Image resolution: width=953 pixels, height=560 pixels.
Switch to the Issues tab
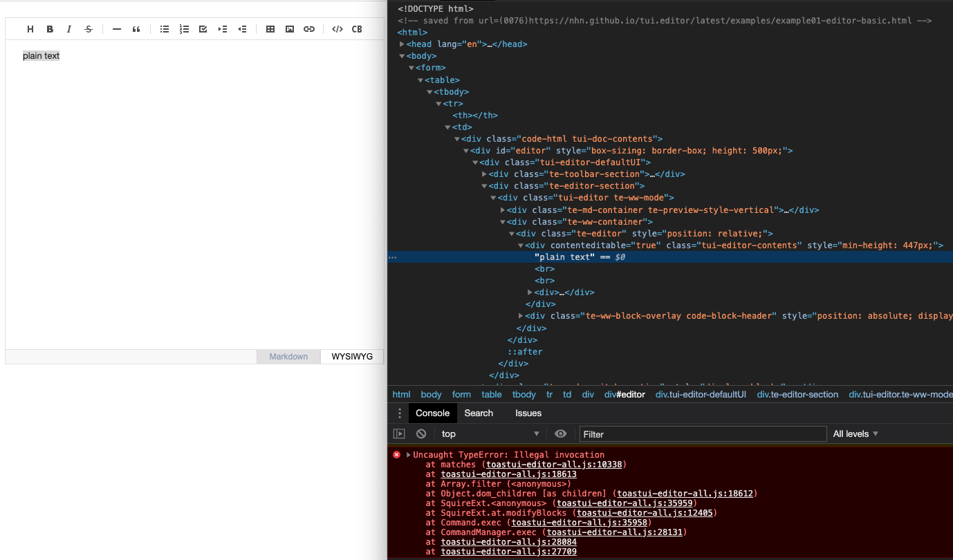pos(528,413)
